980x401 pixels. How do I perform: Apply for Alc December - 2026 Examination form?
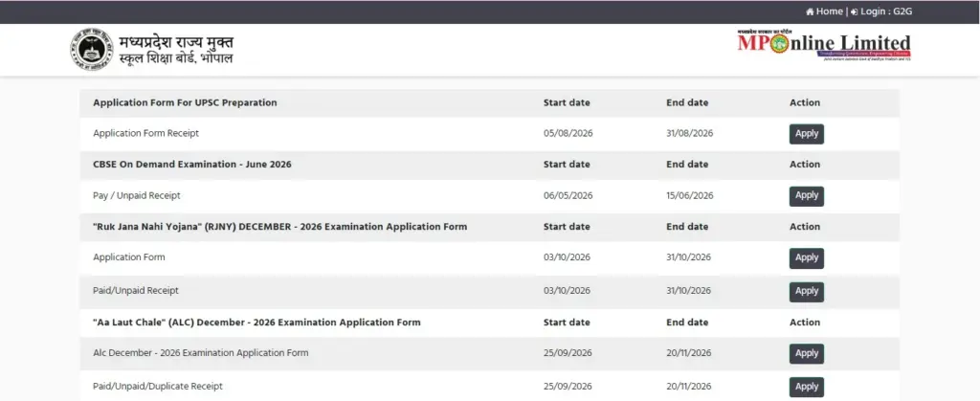(806, 353)
